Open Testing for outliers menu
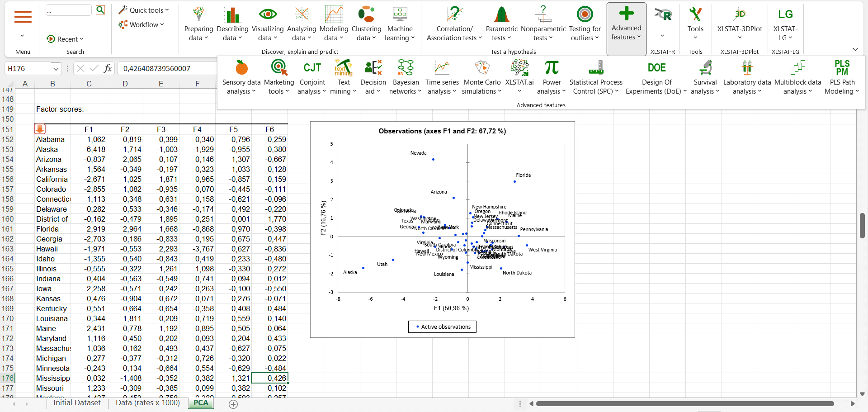 (585, 24)
